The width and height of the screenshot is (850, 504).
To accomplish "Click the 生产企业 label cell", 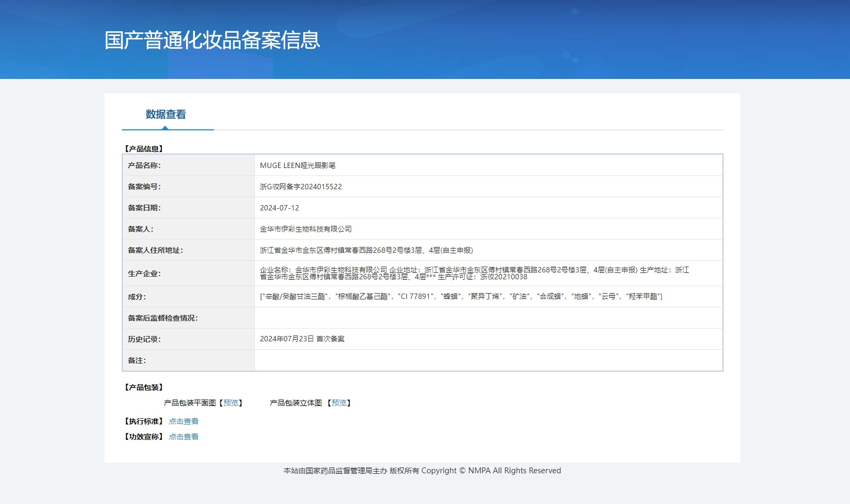I will tap(189, 273).
